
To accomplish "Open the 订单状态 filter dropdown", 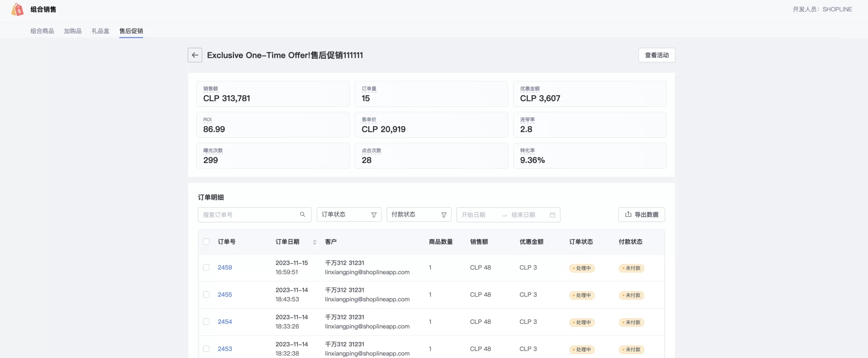I will 349,215.
